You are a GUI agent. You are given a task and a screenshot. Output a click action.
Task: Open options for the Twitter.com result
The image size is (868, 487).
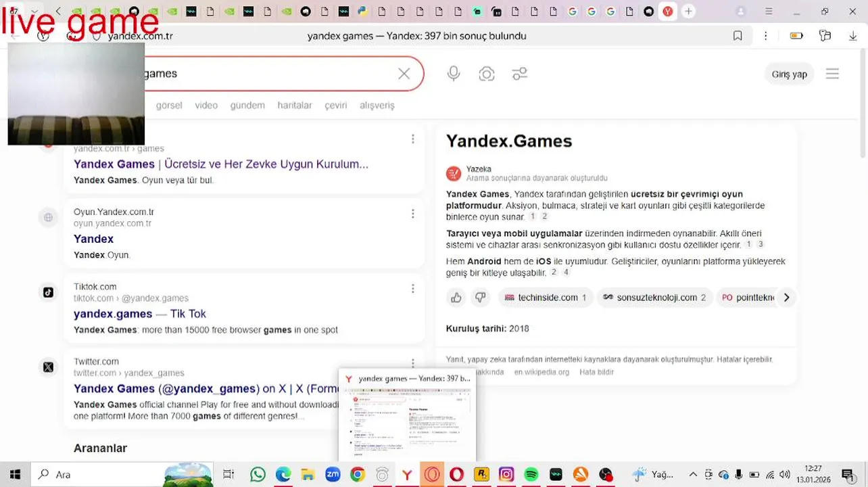(x=412, y=363)
